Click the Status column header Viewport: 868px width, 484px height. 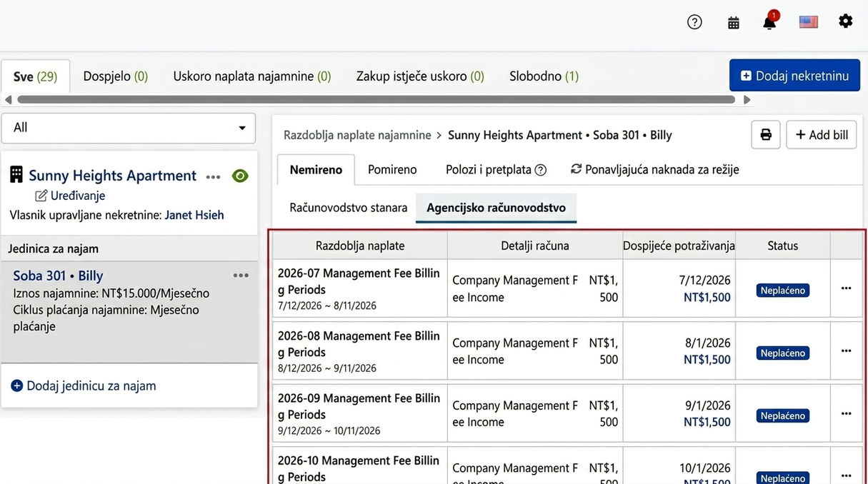click(x=783, y=246)
